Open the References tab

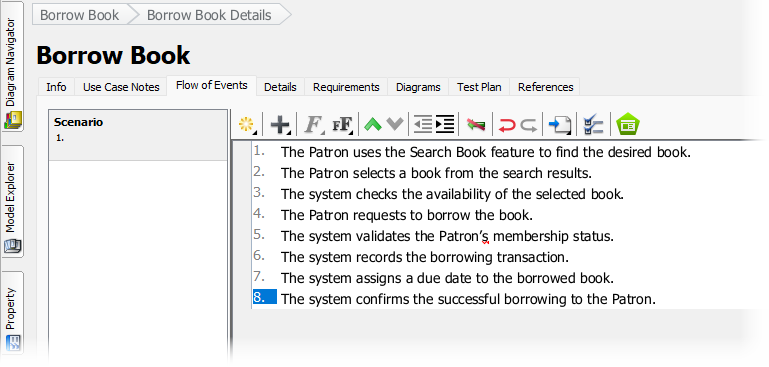coord(545,87)
